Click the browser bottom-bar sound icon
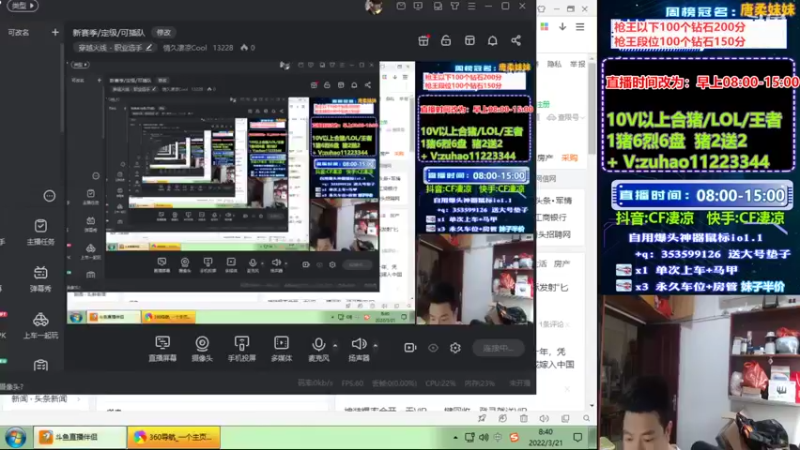The height and width of the screenshot is (450, 800). [x=544, y=418]
